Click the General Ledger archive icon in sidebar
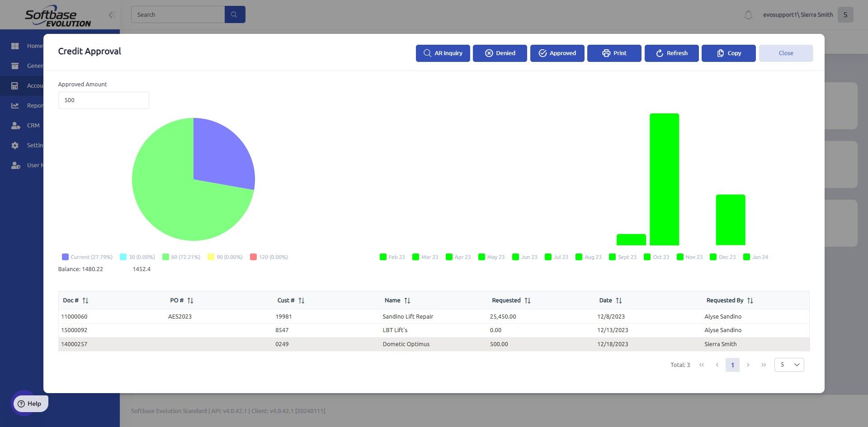Screen dimensions: 868x427 pos(15,66)
